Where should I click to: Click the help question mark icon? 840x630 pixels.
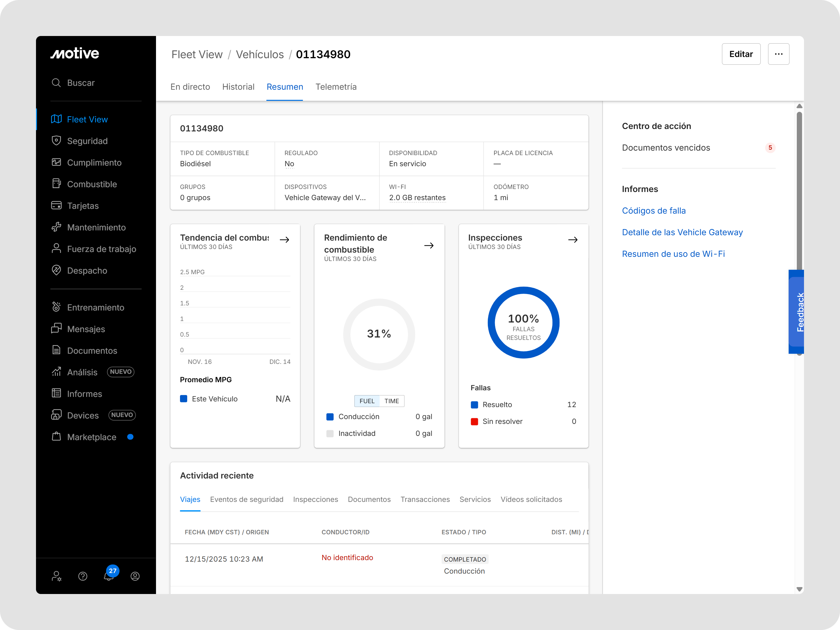(83, 576)
